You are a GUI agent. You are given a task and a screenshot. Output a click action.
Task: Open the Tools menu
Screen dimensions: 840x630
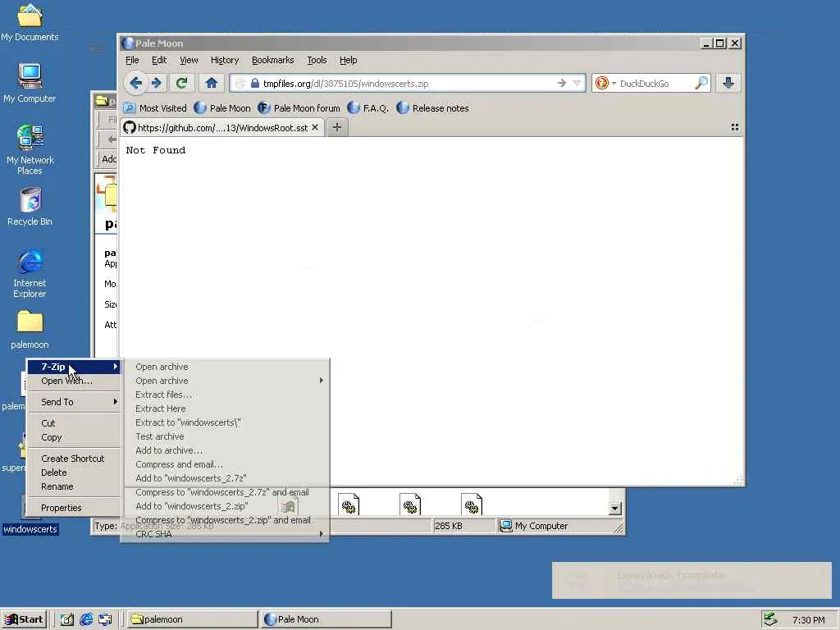[x=317, y=60]
